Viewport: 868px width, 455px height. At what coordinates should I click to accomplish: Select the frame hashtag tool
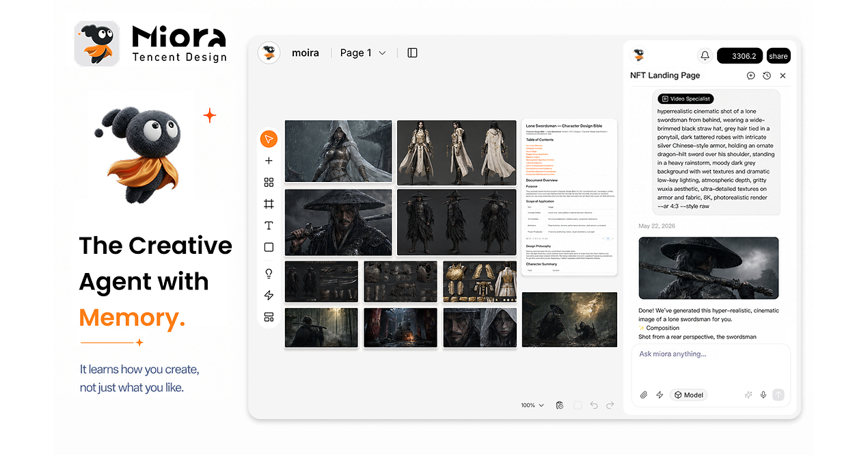click(x=269, y=204)
